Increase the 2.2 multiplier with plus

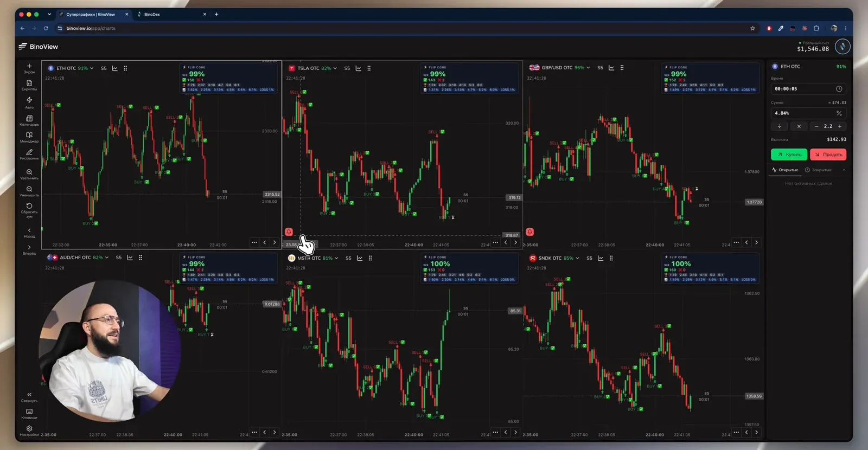[840, 126]
